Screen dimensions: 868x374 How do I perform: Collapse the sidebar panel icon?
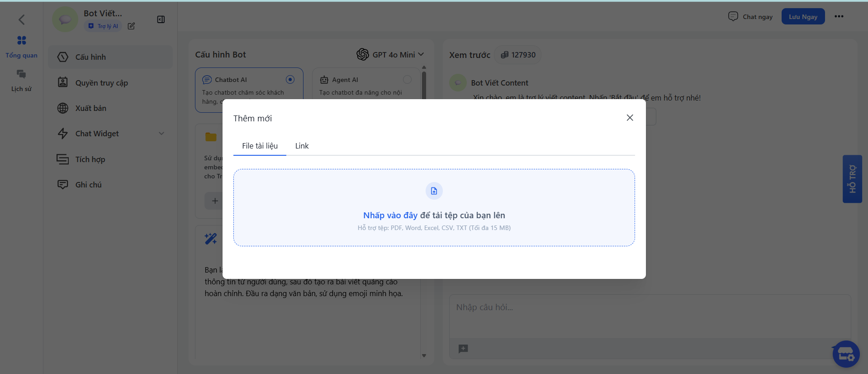click(161, 19)
